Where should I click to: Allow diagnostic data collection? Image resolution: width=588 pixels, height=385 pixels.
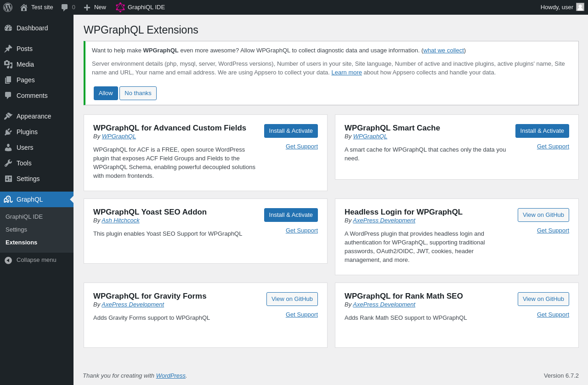[106, 93]
